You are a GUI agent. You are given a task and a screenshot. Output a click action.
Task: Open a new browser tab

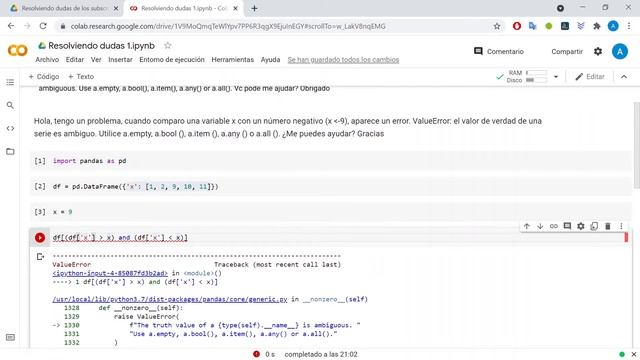pos(254,8)
